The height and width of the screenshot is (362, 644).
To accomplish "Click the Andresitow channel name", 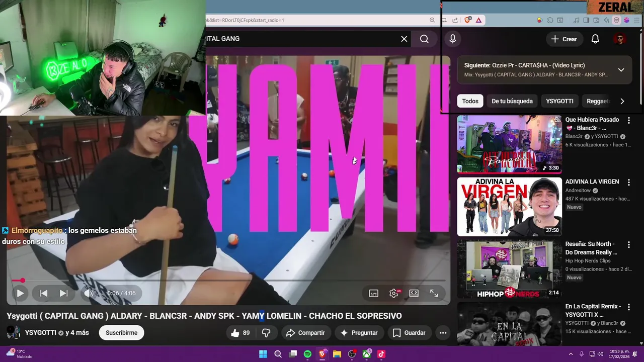I will click(x=578, y=191).
